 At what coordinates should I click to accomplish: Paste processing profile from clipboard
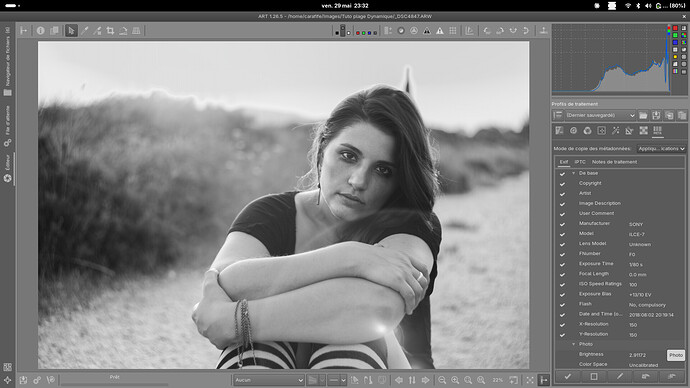click(x=682, y=115)
